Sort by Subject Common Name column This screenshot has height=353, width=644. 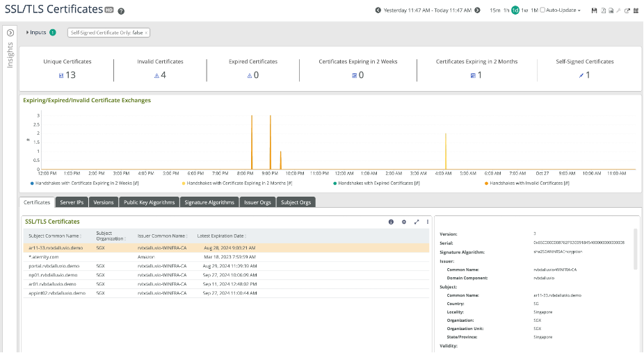point(55,236)
